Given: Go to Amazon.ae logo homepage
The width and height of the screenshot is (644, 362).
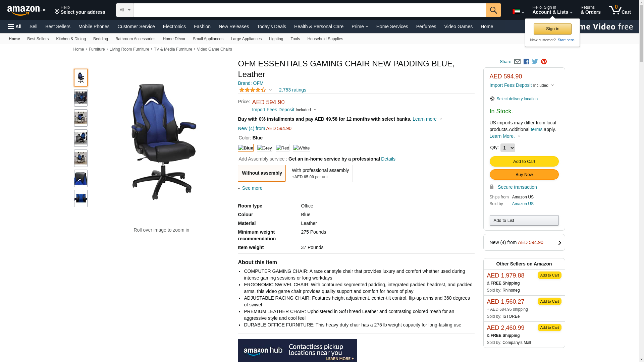Looking at the screenshot, I should point(27,10).
